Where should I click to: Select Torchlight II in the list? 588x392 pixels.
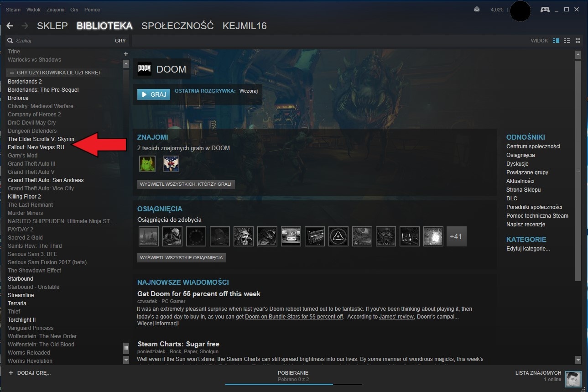pos(21,320)
